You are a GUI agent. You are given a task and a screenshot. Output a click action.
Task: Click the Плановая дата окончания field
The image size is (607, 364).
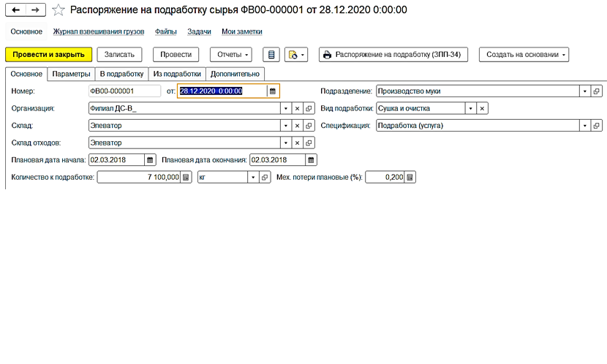[x=278, y=160]
